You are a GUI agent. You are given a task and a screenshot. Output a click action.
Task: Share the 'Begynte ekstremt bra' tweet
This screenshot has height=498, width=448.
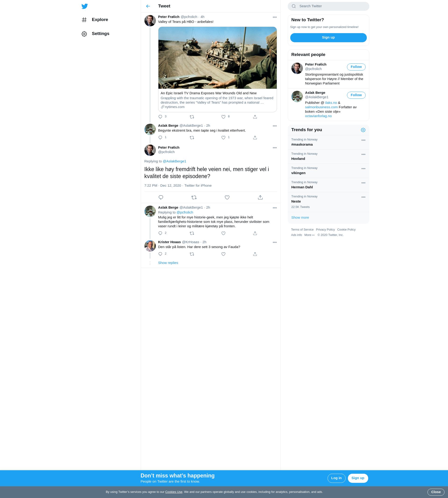tap(255, 138)
